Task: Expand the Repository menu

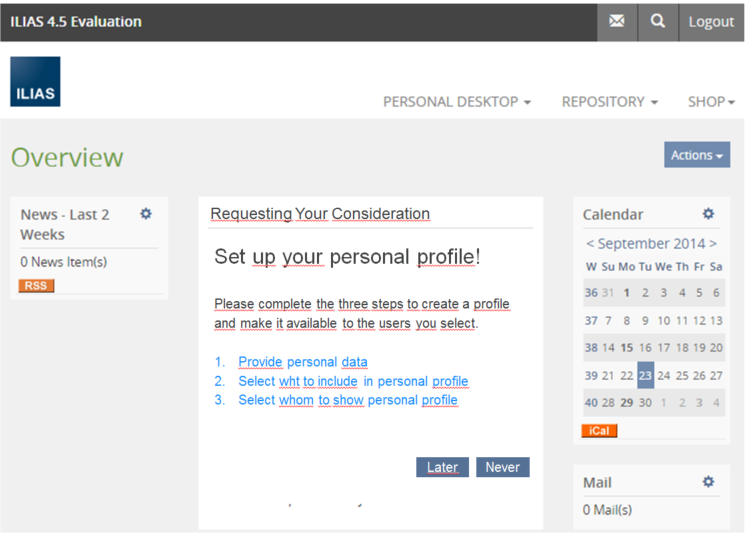Action: (x=609, y=102)
